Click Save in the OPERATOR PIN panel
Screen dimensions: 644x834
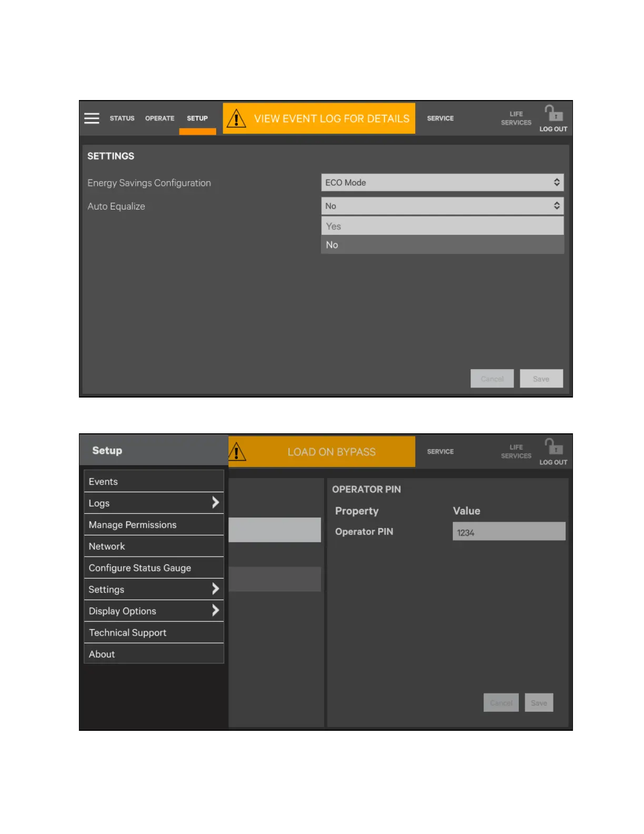point(539,702)
